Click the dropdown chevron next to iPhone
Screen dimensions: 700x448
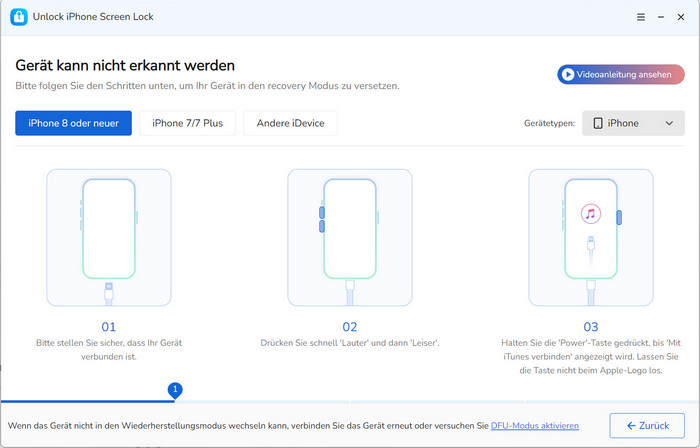[x=669, y=123]
